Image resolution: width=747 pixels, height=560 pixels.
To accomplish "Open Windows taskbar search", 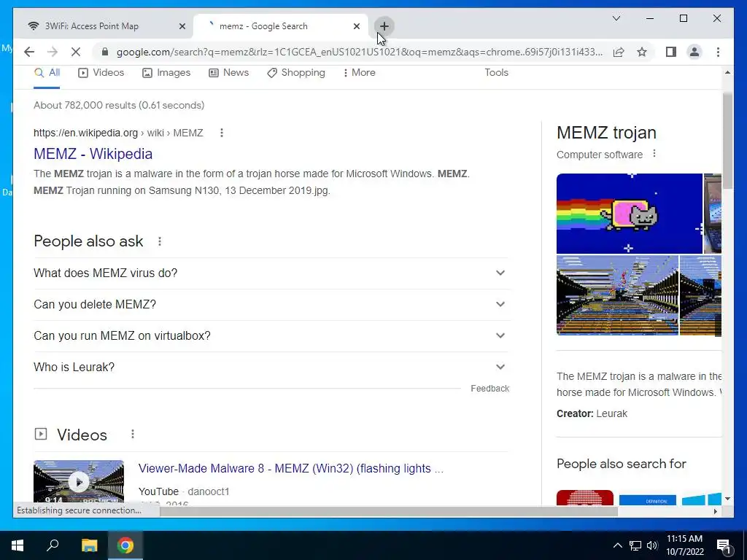I will [53, 545].
